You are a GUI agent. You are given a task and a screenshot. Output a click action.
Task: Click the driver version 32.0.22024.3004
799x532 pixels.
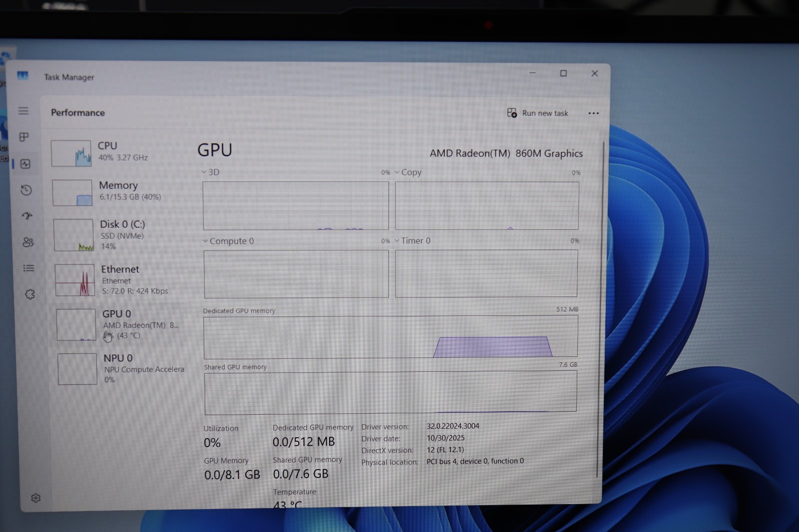[453, 426]
